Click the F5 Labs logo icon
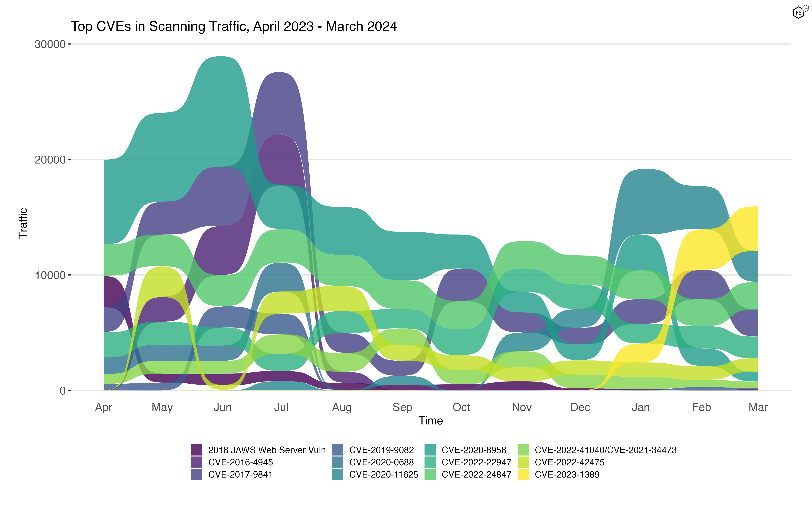812x507 pixels. [800, 12]
